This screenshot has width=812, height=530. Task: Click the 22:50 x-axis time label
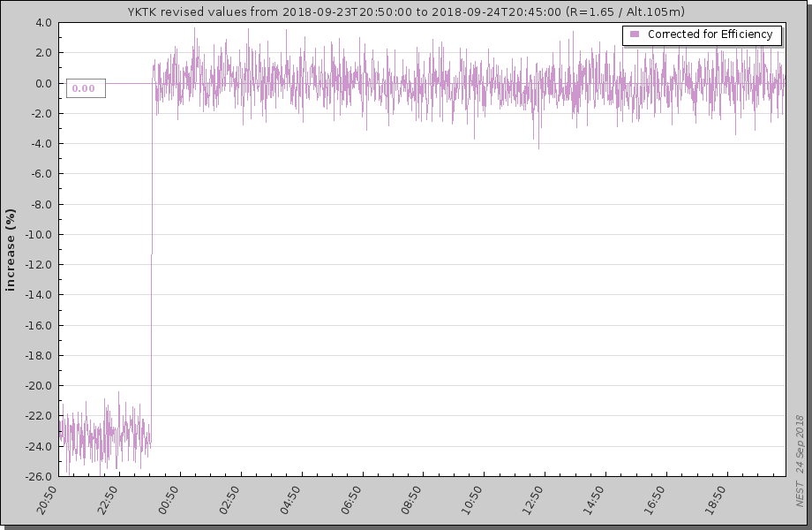point(108,500)
